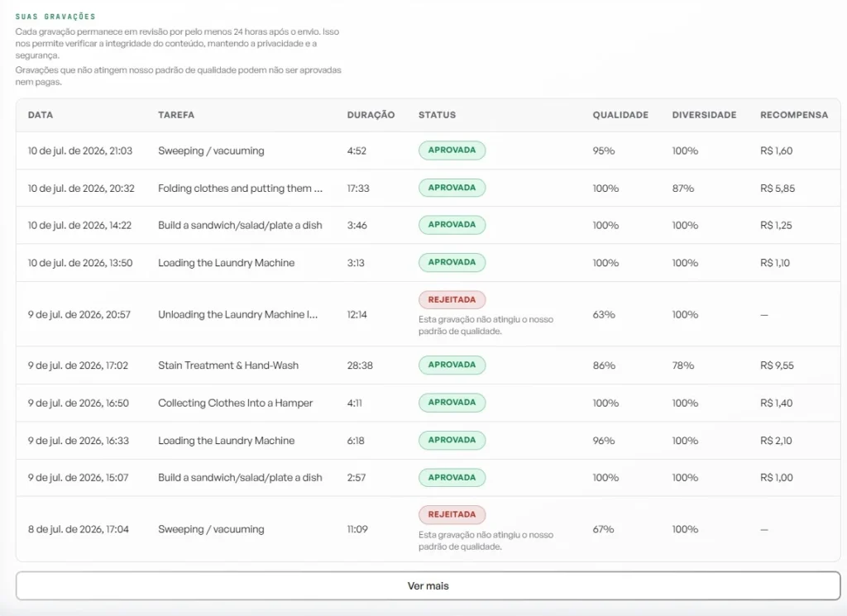Click the STATUS column header
847x616 pixels.
click(437, 115)
